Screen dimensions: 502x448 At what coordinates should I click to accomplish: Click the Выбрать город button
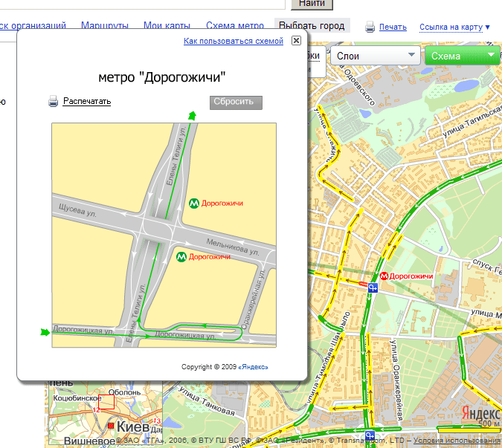point(312,26)
